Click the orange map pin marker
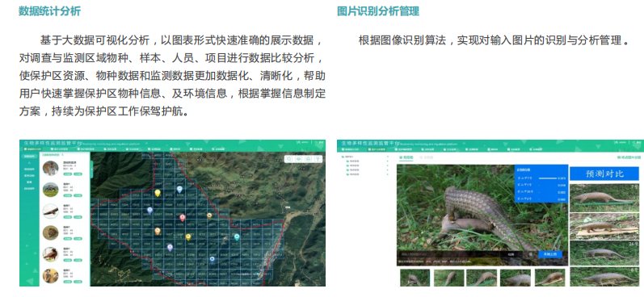 coord(158,232)
